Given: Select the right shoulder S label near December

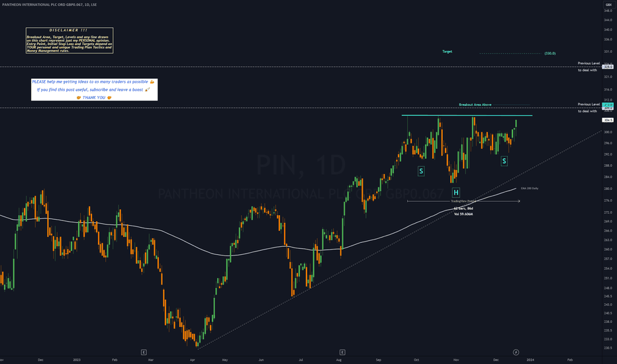Looking at the screenshot, I should coord(504,161).
